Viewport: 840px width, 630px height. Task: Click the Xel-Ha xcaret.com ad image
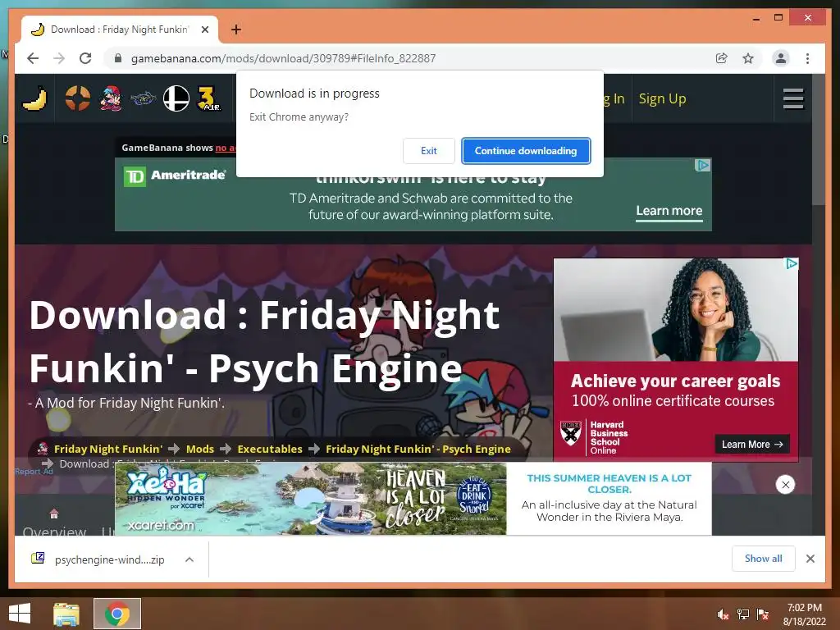[x=311, y=498]
